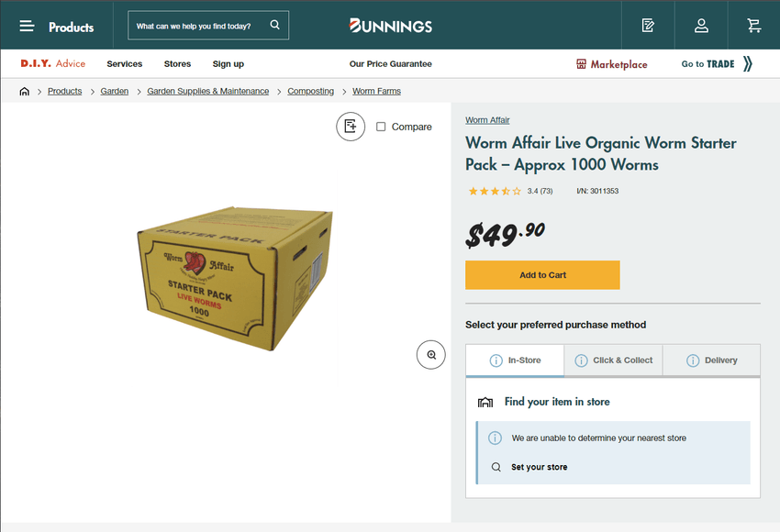Open the shopping cart icon
The width and height of the screenshot is (780, 532).
tap(754, 26)
